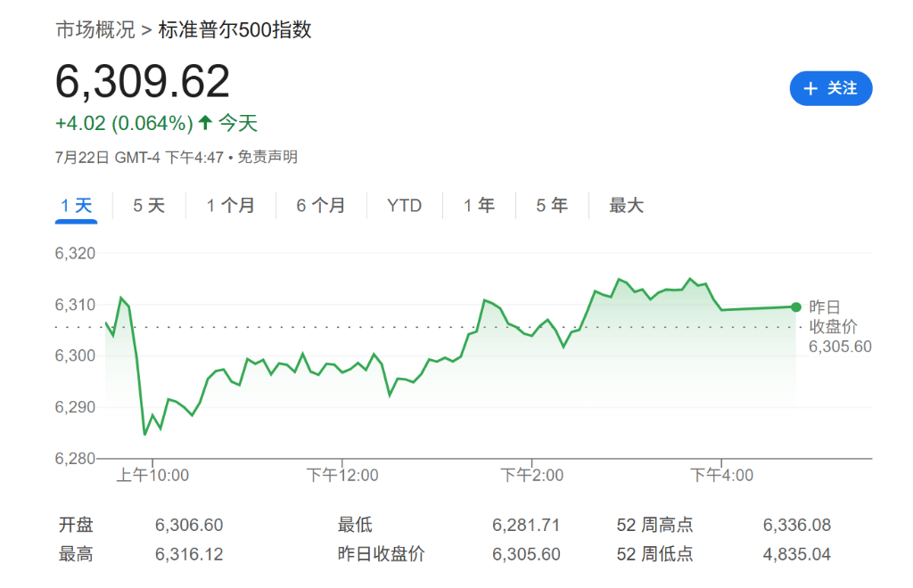Click the 最高 label
Image resolution: width=913 pixels, height=588 pixels.
point(76,554)
